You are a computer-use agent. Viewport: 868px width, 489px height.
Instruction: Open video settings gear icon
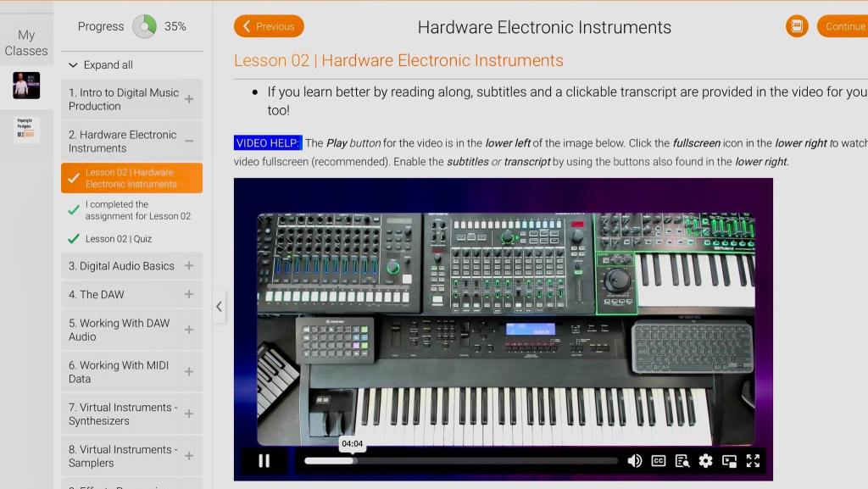click(x=705, y=461)
